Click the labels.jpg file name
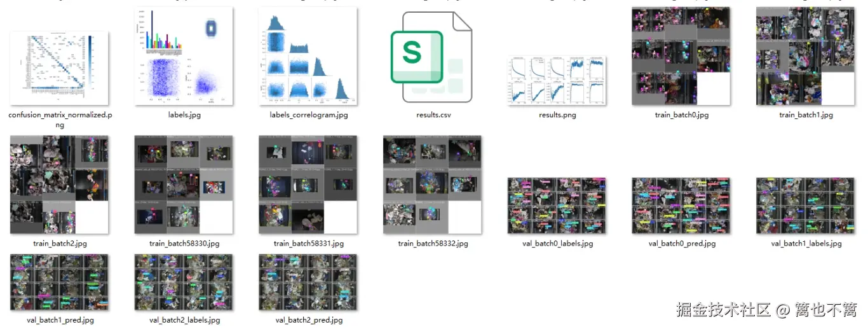This screenshot has height=329, width=868. [184, 115]
